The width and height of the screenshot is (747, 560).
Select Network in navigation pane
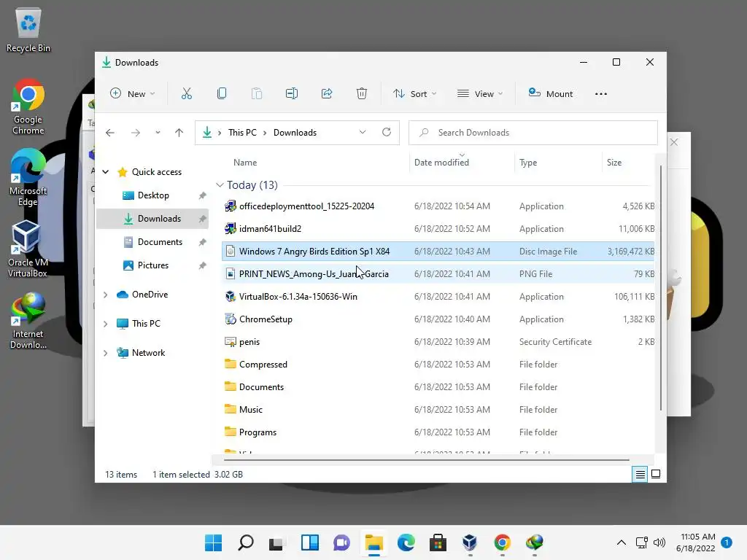tap(148, 352)
